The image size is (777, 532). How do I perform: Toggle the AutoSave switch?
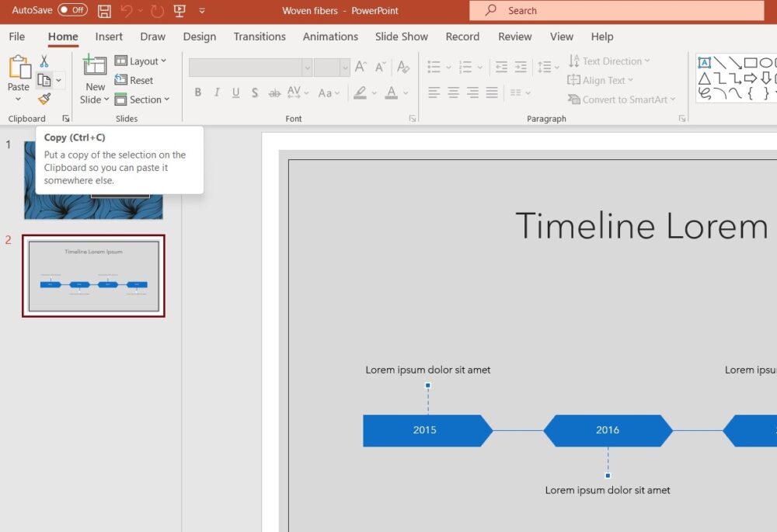pyautogui.click(x=72, y=11)
